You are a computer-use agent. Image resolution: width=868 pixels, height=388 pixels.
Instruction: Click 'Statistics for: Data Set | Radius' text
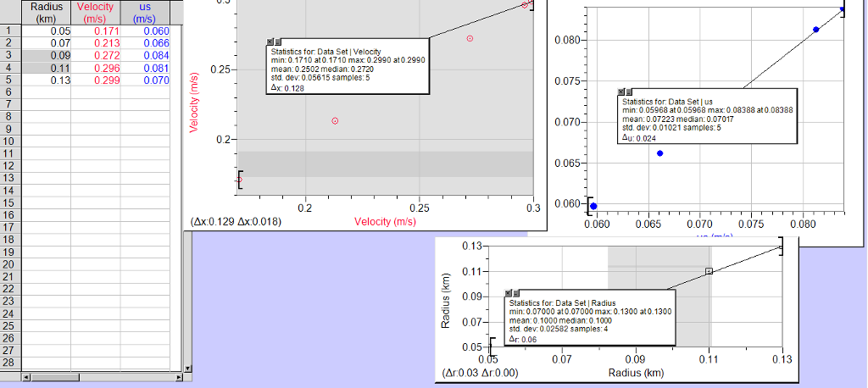pyautogui.click(x=565, y=303)
